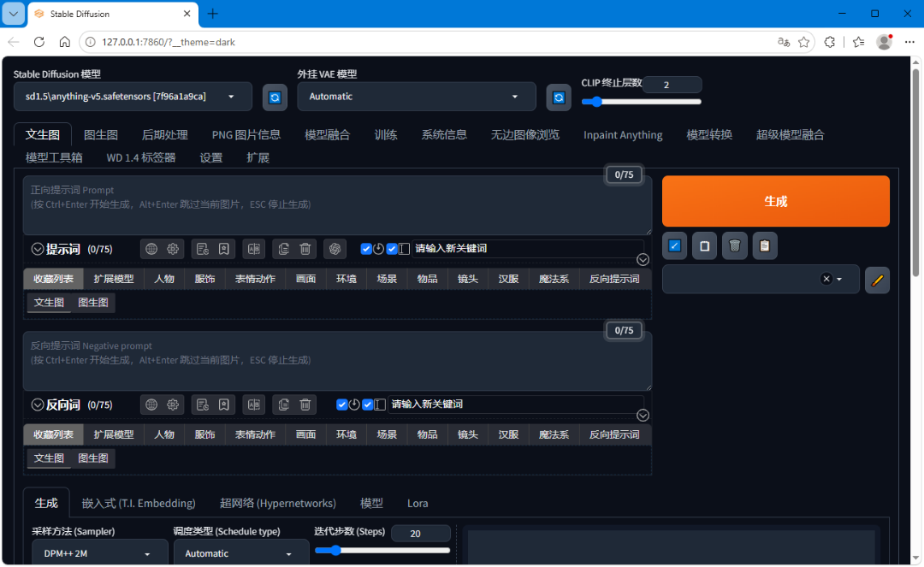Click 请输入新关键词 field in 提示词 row
The image size is (924, 567).
[527, 249]
